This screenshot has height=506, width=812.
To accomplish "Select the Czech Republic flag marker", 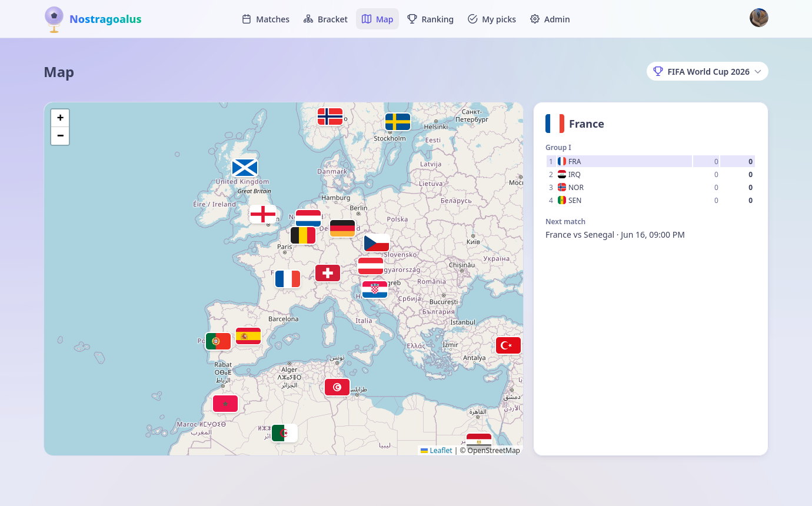I will pyautogui.click(x=377, y=243).
